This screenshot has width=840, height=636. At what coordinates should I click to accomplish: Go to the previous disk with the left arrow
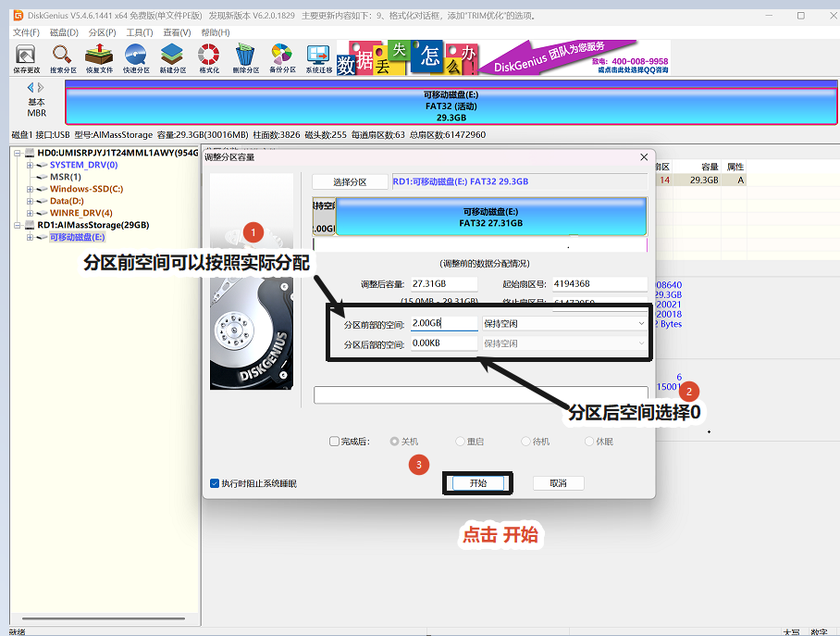[x=31, y=87]
